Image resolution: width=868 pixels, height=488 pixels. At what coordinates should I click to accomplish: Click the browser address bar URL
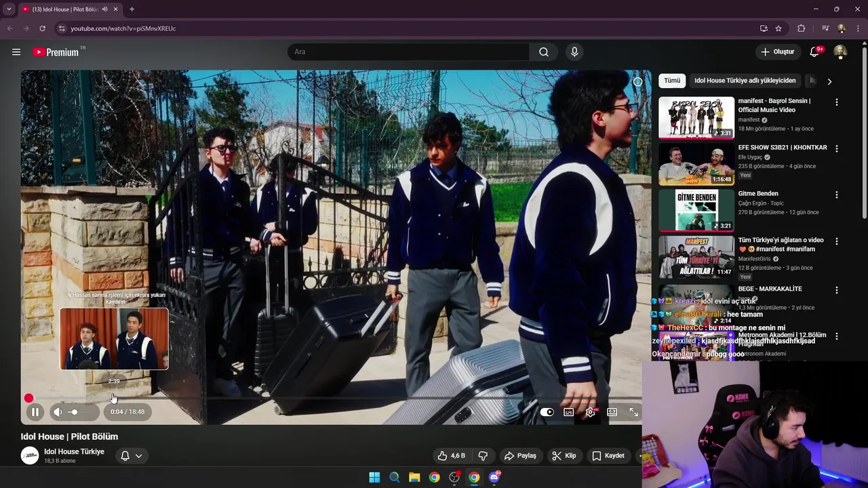tap(123, 28)
